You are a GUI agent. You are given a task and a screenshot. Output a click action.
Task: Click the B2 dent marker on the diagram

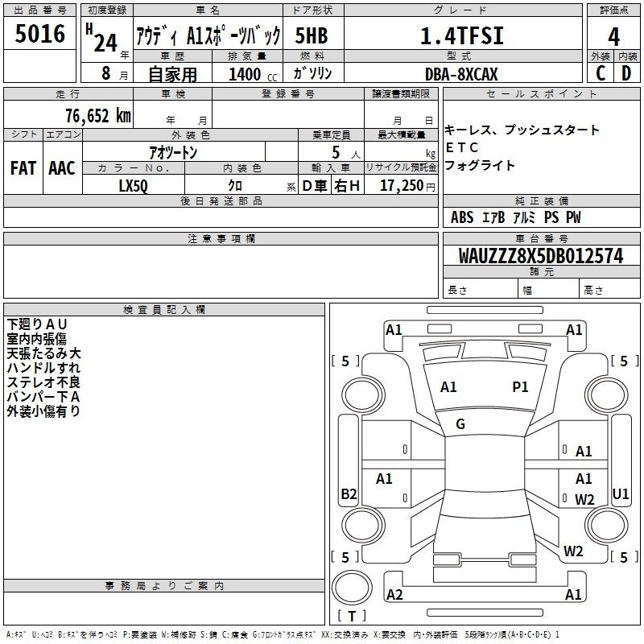click(349, 494)
